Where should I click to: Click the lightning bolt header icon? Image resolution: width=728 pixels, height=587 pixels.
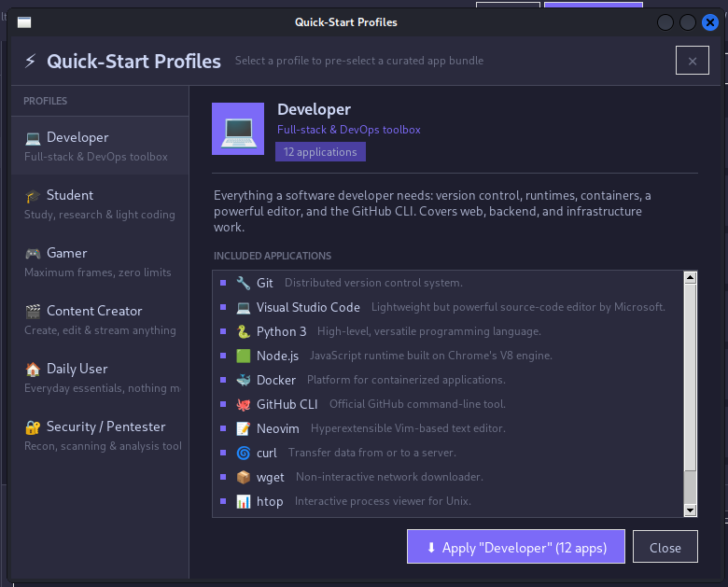pos(30,61)
